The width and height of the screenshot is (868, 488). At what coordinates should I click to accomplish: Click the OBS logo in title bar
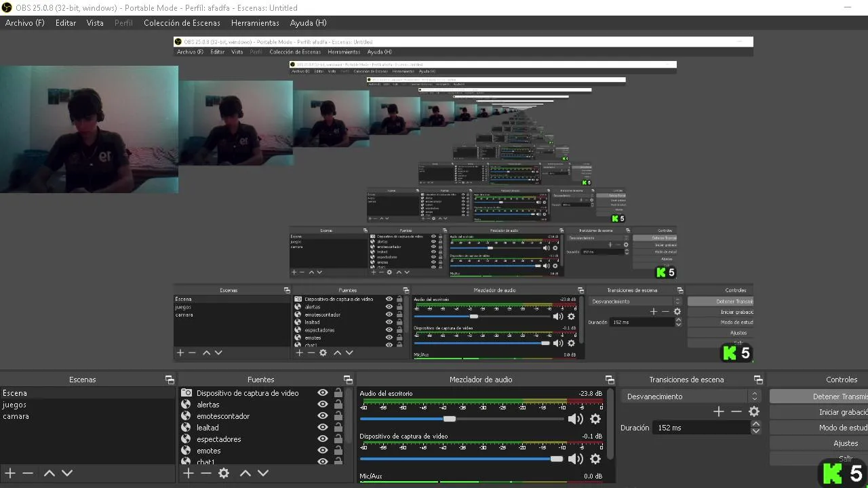[7, 7]
